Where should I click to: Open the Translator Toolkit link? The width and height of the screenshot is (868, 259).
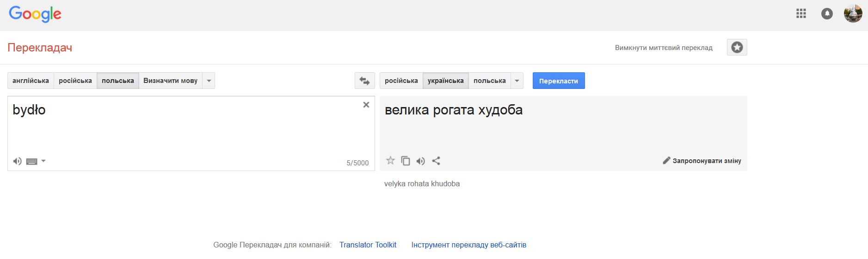368,245
